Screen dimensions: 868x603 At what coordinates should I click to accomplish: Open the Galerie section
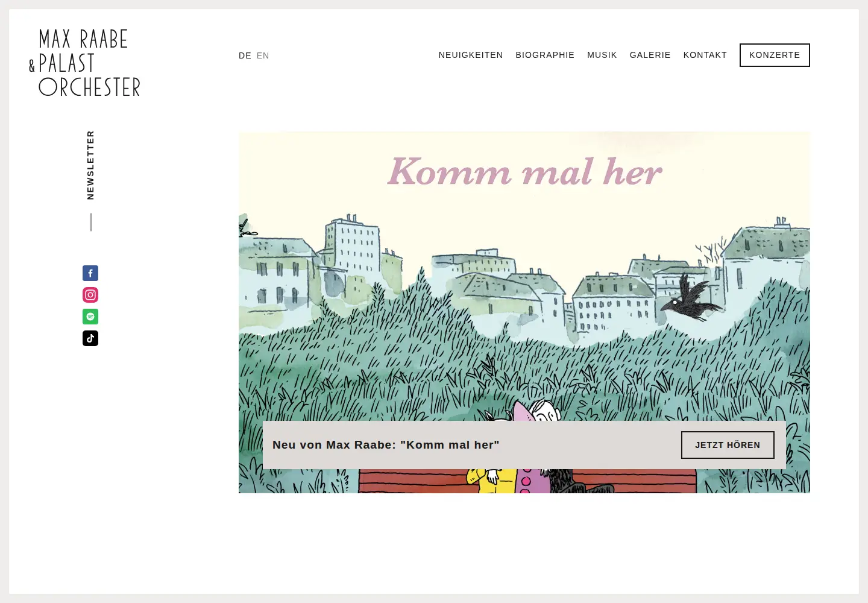pyautogui.click(x=650, y=55)
